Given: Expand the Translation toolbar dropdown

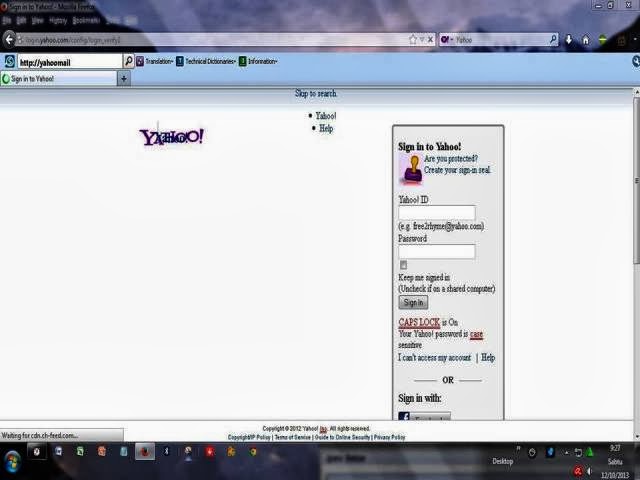Looking at the screenshot, I should [x=155, y=61].
